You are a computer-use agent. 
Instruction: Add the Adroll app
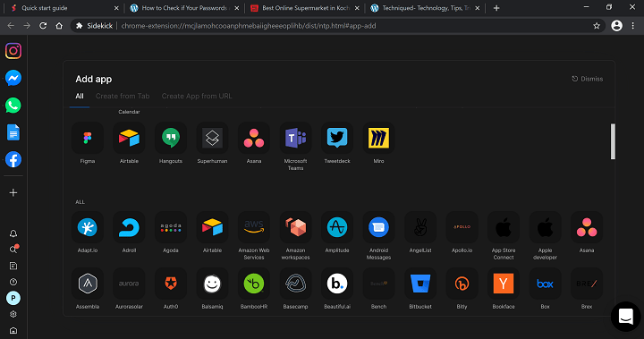129,227
